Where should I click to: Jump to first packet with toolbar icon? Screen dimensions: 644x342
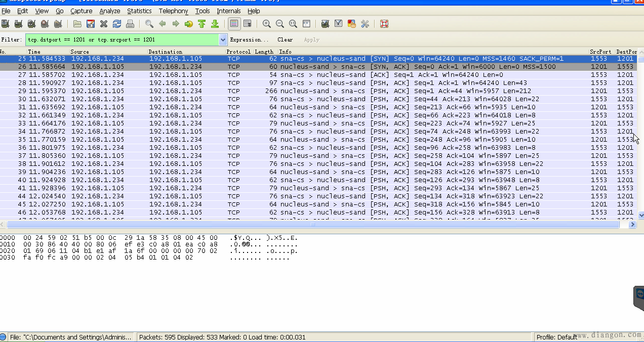click(x=202, y=24)
